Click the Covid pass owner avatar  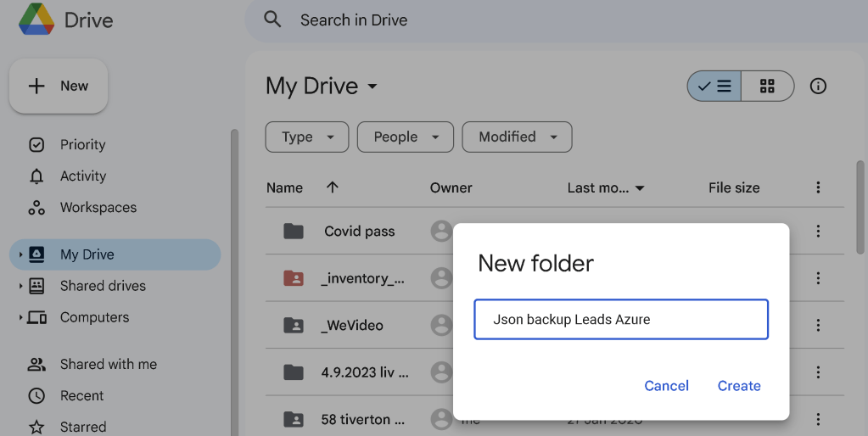tap(441, 232)
